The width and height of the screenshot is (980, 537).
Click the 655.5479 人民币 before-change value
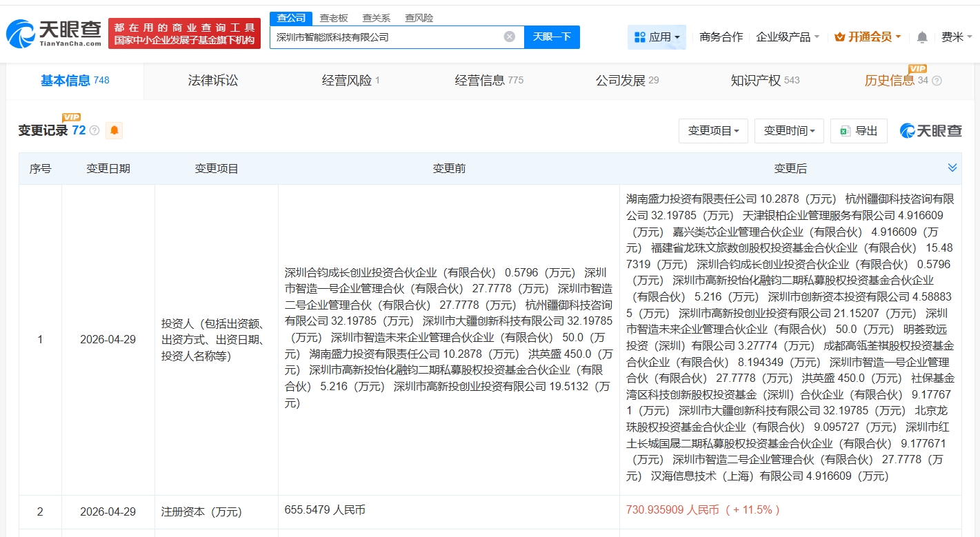point(325,510)
